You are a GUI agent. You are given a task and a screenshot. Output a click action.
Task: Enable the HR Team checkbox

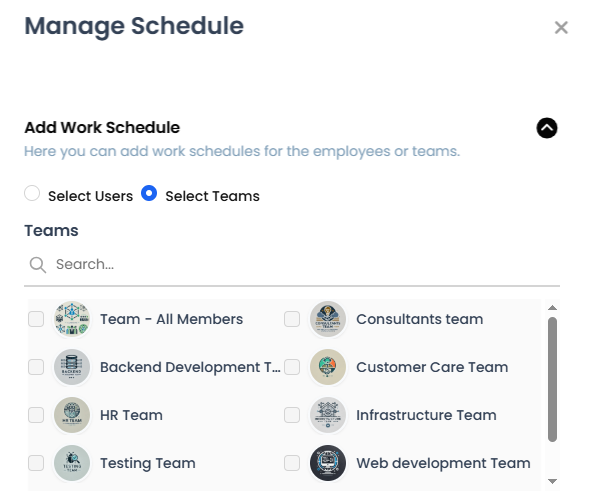click(x=36, y=415)
